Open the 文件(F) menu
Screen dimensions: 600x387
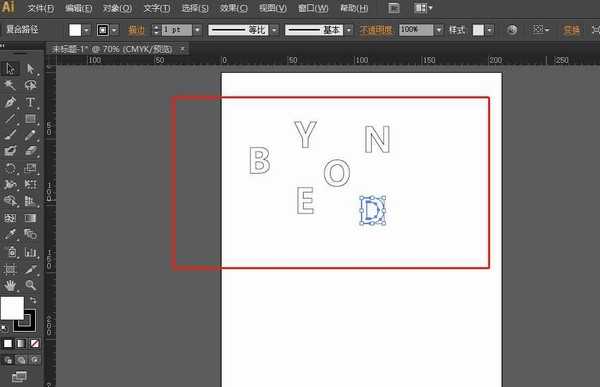41,8
